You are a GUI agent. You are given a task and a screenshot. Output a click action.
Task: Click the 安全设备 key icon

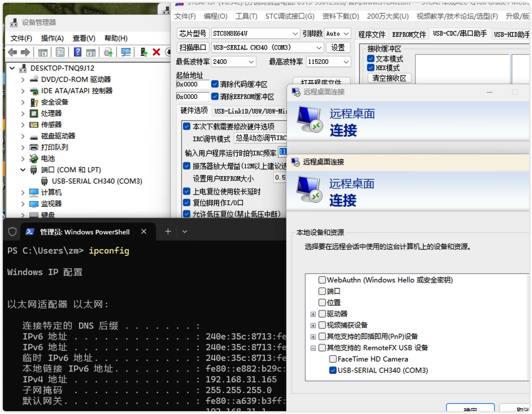(34, 102)
